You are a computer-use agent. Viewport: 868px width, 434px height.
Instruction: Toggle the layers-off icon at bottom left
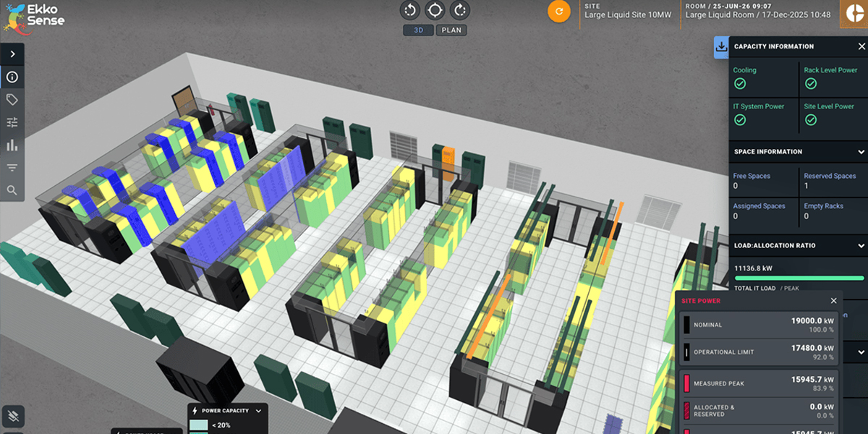click(12, 416)
